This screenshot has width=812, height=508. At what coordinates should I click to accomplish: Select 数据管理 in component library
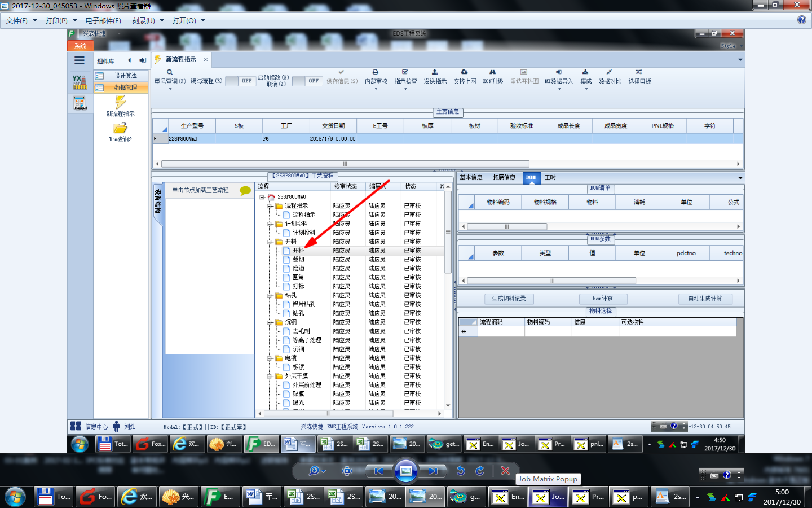click(121, 87)
